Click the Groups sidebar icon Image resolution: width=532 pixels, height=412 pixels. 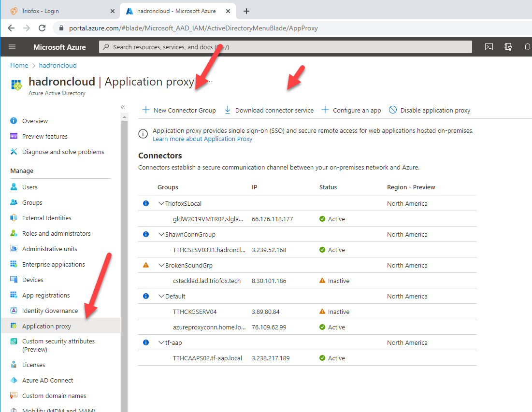pyautogui.click(x=14, y=202)
